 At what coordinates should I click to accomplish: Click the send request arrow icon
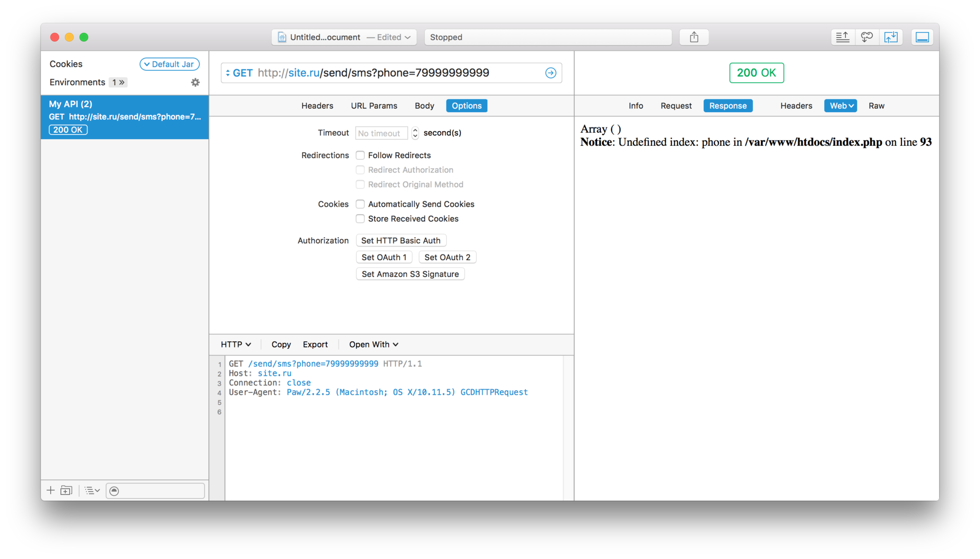coord(551,72)
